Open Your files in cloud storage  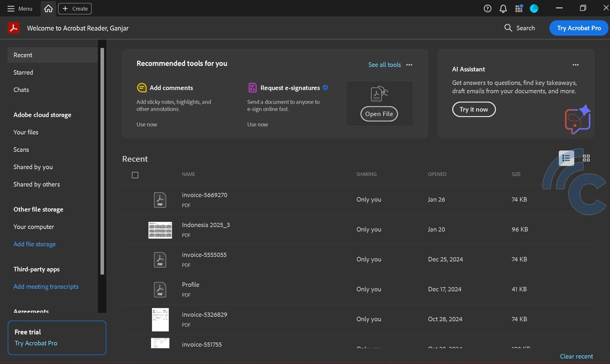pyautogui.click(x=26, y=133)
